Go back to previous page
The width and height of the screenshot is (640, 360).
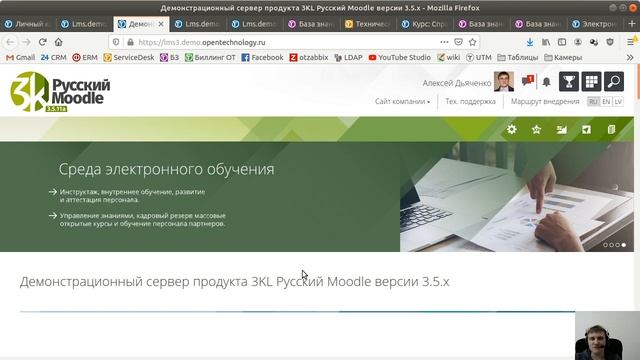coord(10,42)
